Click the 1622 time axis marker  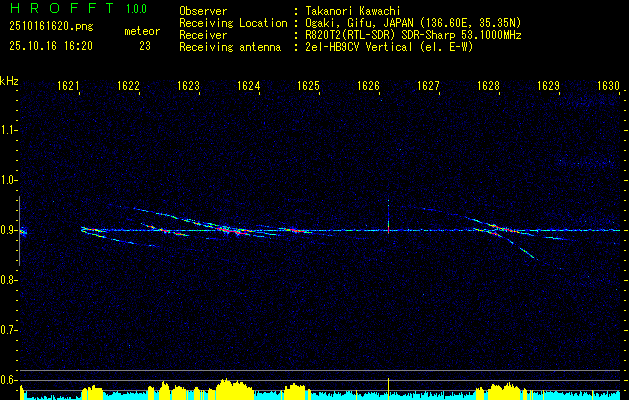(x=128, y=86)
